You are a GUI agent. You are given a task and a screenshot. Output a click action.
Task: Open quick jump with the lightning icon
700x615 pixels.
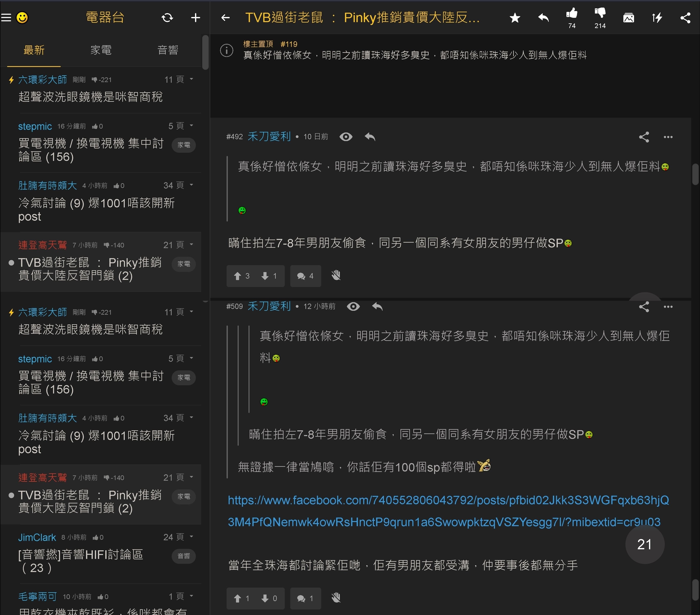click(x=657, y=17)
